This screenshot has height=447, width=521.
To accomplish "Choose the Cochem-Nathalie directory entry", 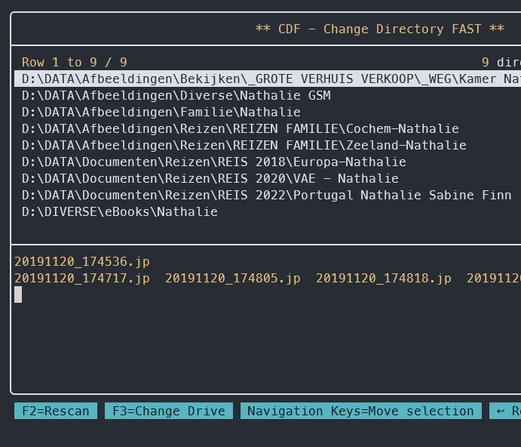I will (240, 129).
